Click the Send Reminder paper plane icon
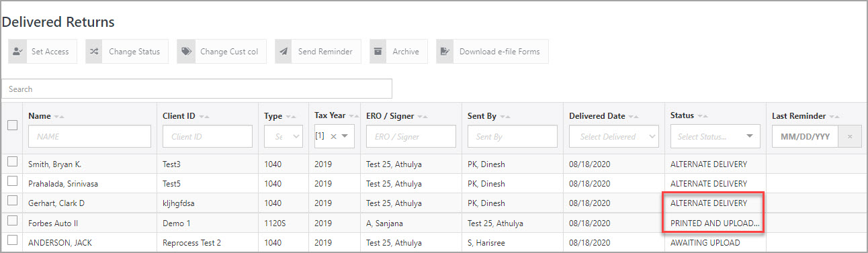 [x=284, y=52]
